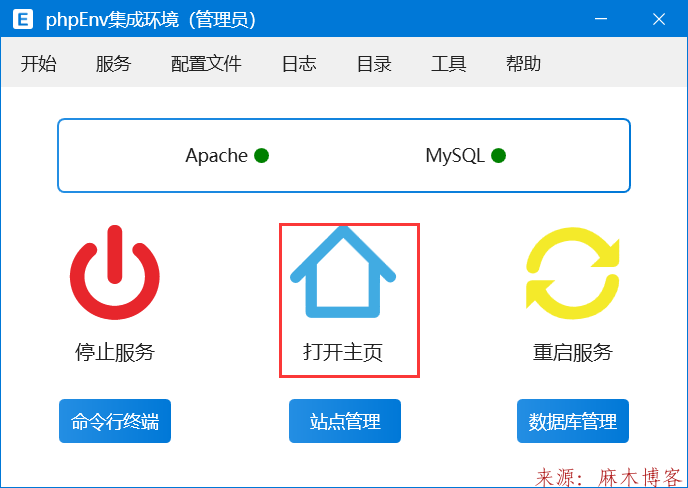Click the 重启服务 label

point(573,352)
